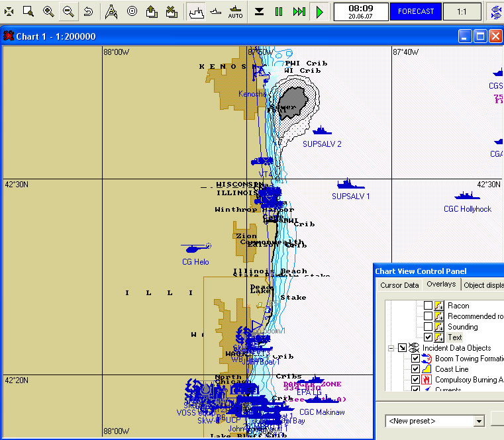Viewport: 504px width, 440px height.
Task: Click the zoom out magnifier
Action: 68,11
